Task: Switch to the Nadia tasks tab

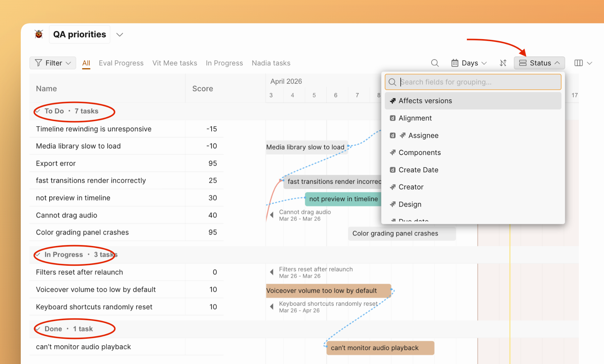Action: click(x=271, y=63)
